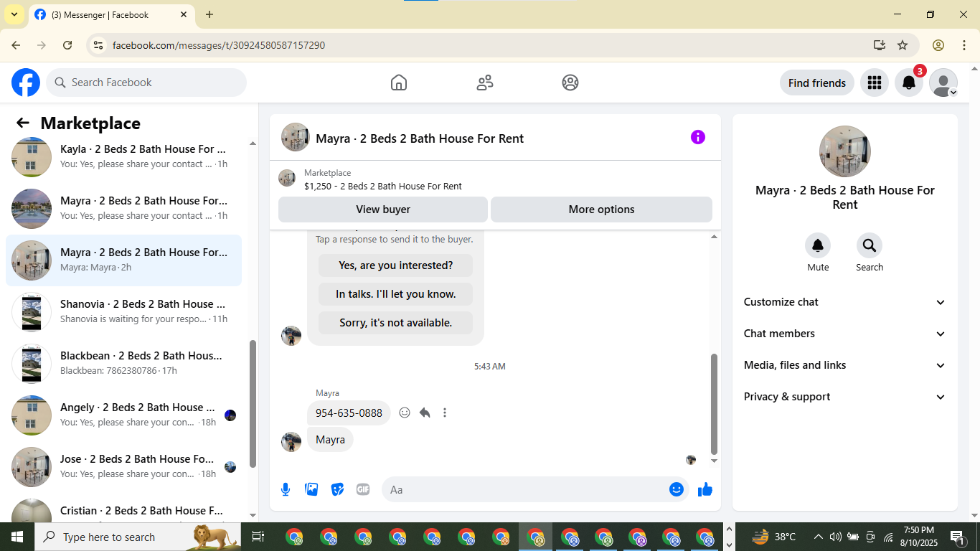Click the Windows taskbar search box
This screenshot has width=980, height=551.
(x=138, y=537)
